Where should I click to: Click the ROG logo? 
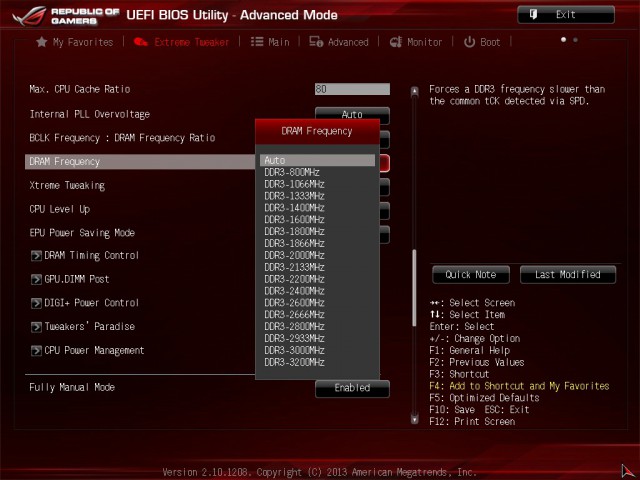[x=29, y=16]
